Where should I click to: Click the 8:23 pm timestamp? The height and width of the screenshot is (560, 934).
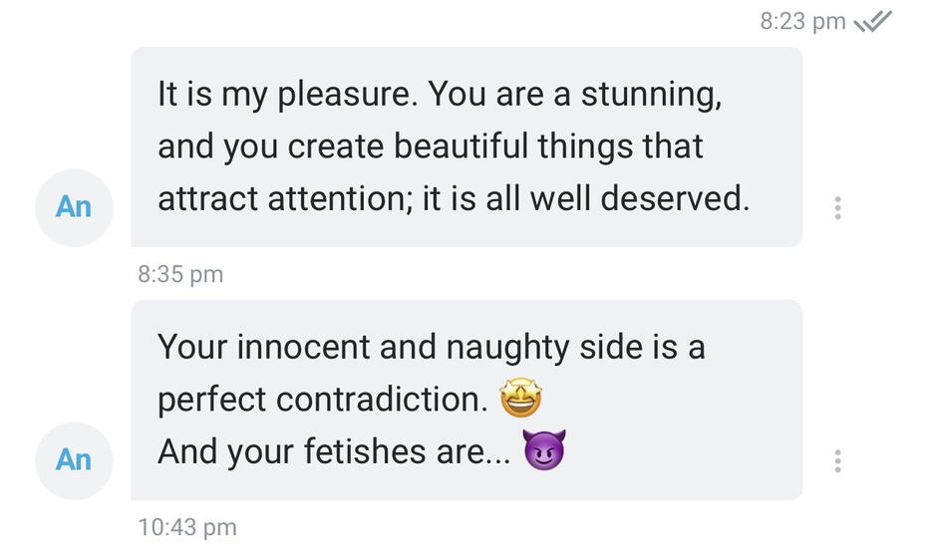coord(801,21)
